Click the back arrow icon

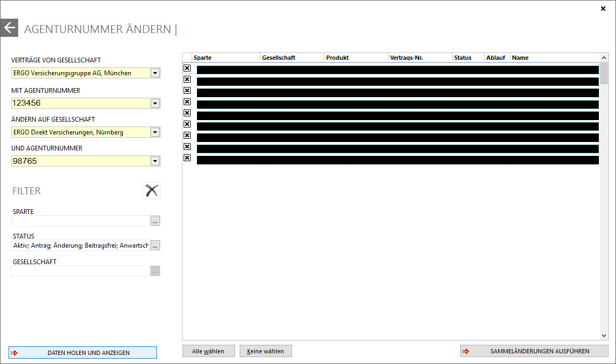pyautogui.click(x=9, y=28)
